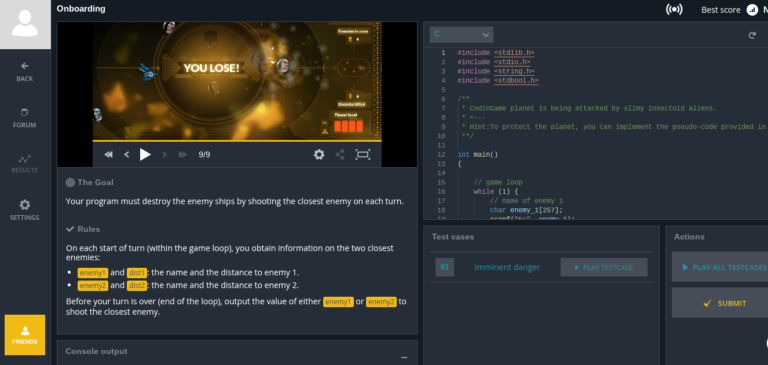The image size is (768, 365).
Task: Click the '#include <stdbool.h>' line
Action: click(498, 80)
